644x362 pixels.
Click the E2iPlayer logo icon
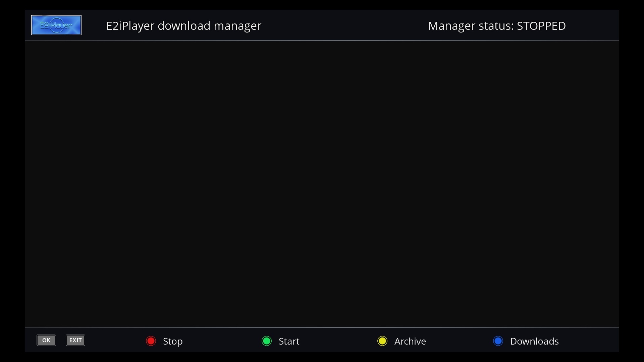coord(56,25)
